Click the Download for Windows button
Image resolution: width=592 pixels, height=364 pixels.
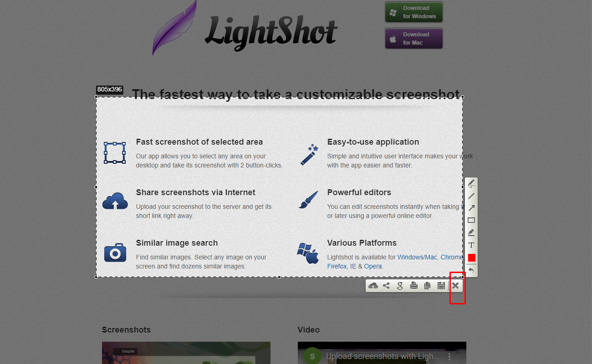coord(414,12)
